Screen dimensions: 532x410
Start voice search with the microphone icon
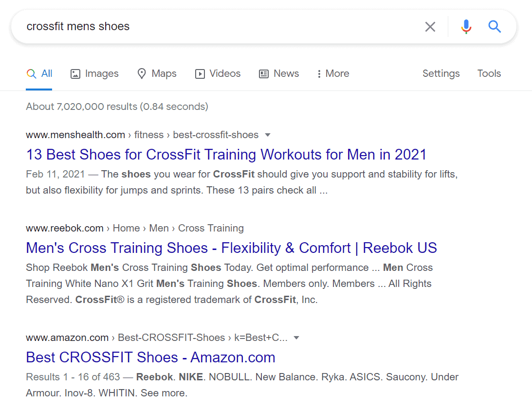pos(466,27)
